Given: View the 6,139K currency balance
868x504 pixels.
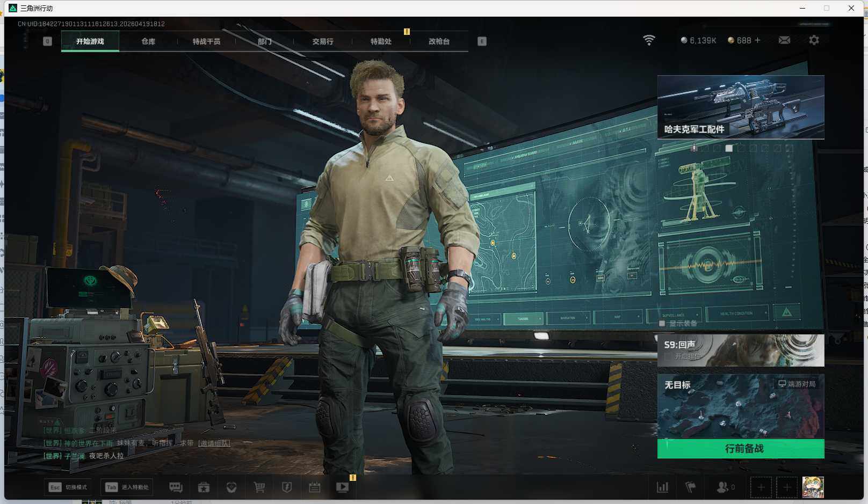Looking at the screenshot, I should tap(698, 40).
